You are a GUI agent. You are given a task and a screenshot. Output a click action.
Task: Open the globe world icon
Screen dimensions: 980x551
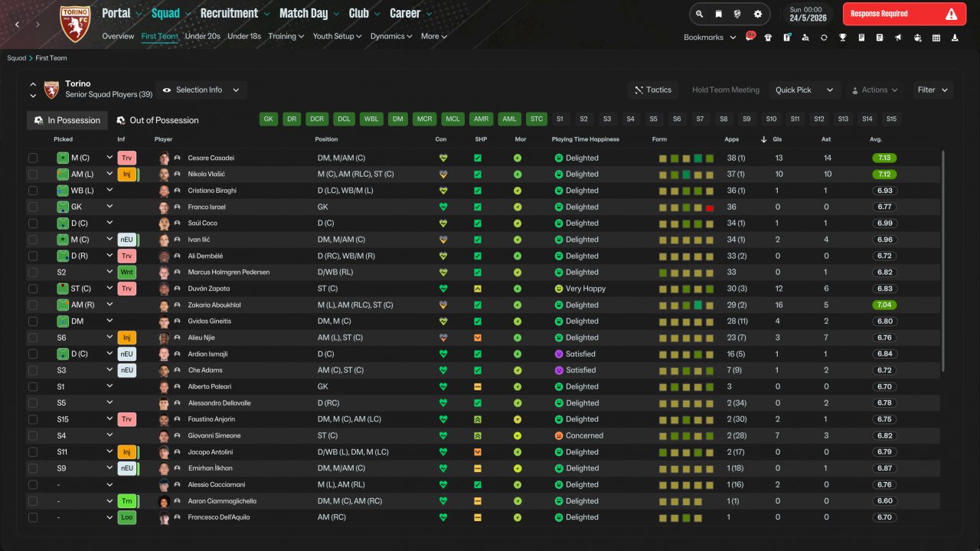click(737, 14)
